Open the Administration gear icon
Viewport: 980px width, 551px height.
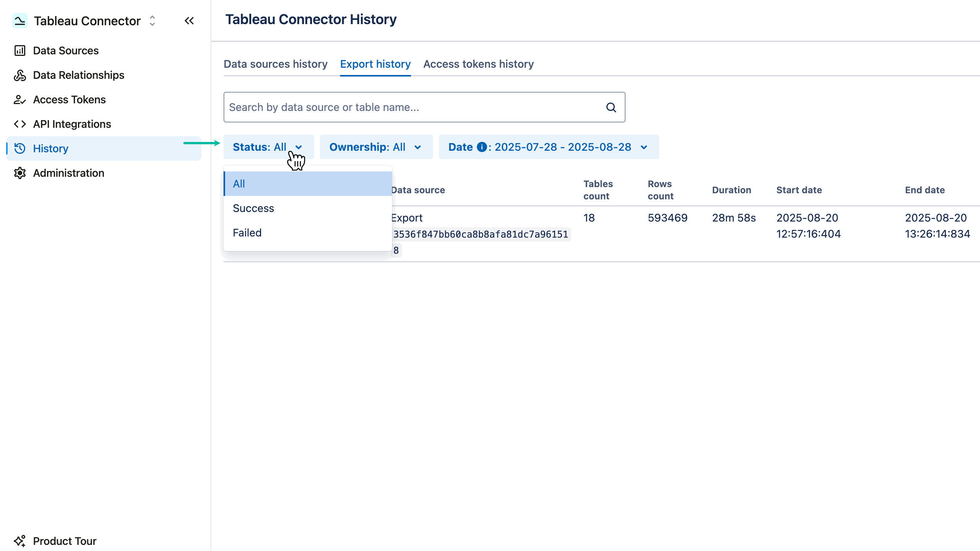[20, 173]
